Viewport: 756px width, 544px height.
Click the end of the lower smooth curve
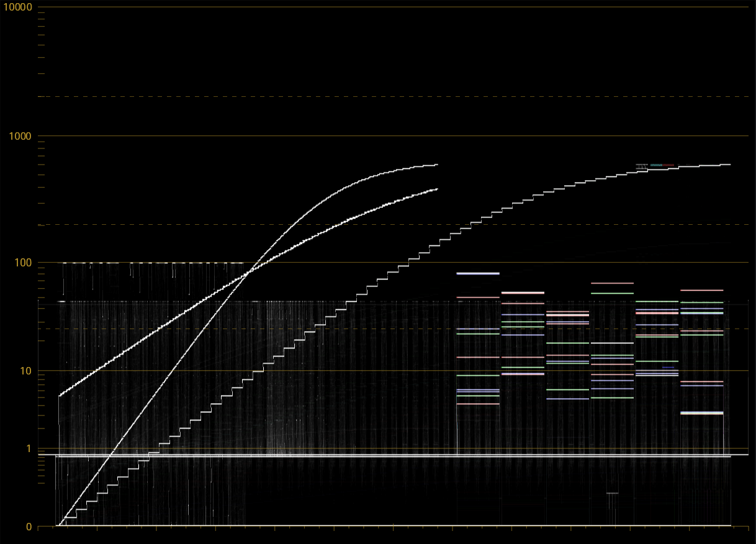[x=437, y=189]
